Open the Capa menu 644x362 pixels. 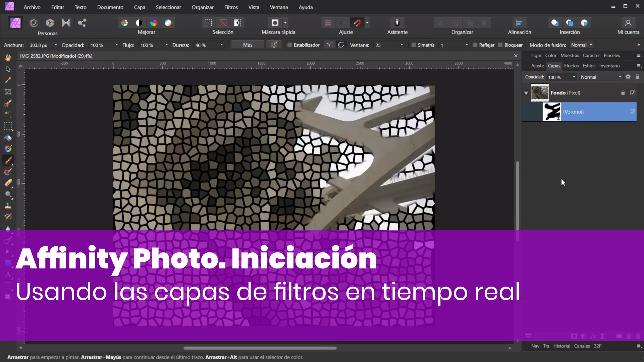click(x=140, y=7)
